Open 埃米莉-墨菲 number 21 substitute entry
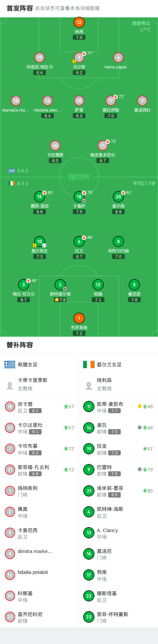 pyautogui.click(x=118, y=491)
